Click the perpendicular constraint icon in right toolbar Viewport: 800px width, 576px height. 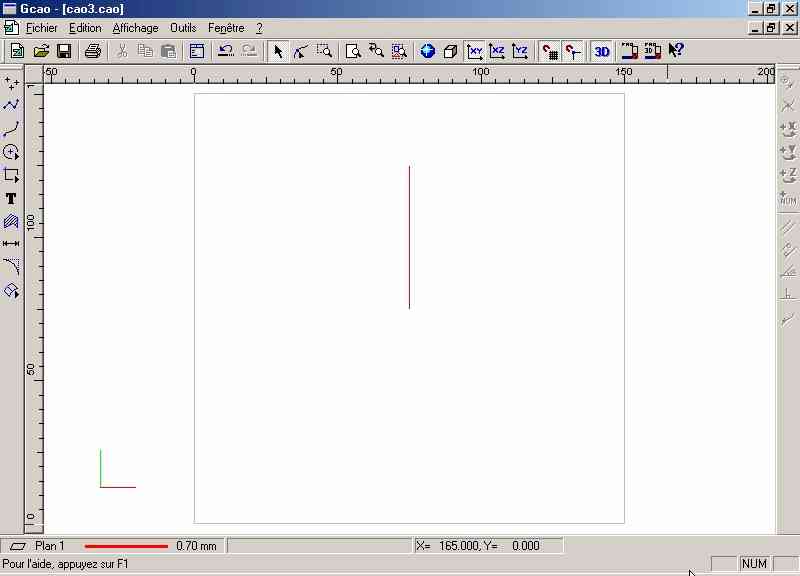788,295
